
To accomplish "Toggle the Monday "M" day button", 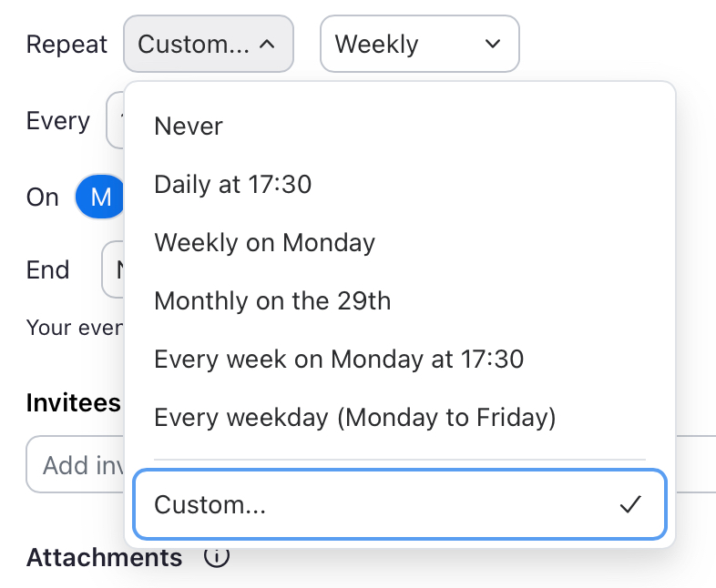I will click(101, 197).
